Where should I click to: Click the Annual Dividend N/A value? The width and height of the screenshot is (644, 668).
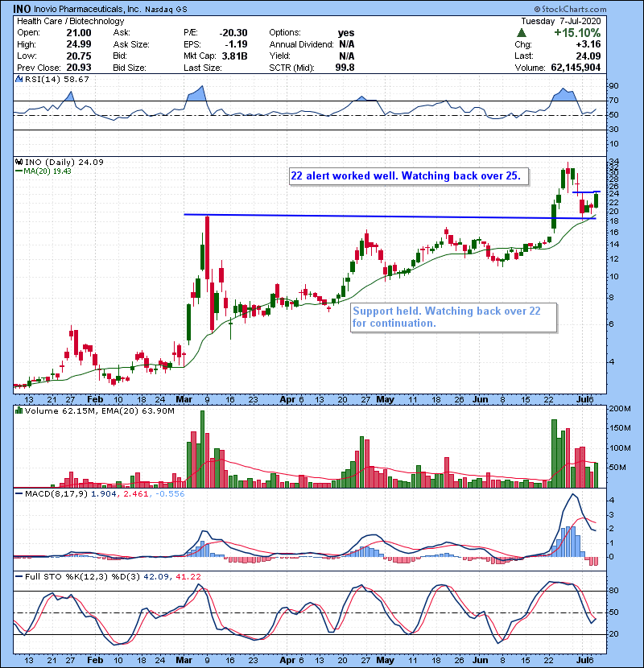(x=346, y=44)
